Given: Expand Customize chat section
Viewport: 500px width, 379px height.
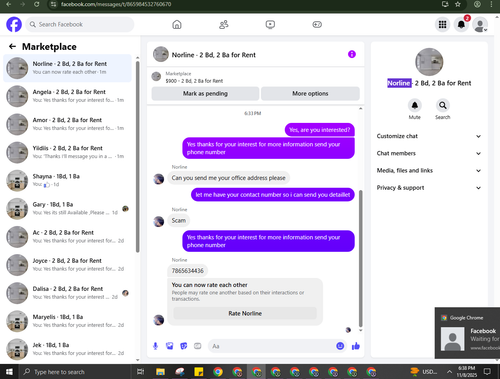Looking at the screenshot, I should [x=429, y=136].
